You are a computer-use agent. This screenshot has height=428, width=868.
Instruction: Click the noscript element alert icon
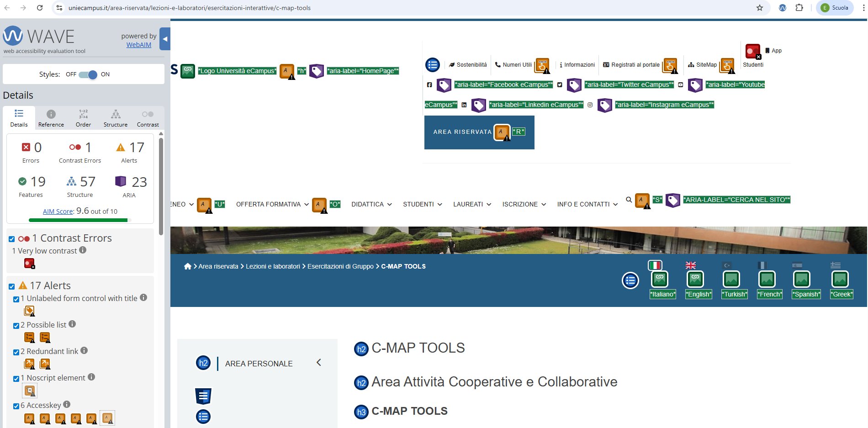click(x=30, y=391)
